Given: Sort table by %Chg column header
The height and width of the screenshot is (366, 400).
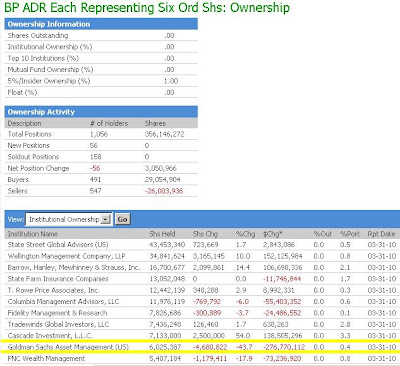Looking at the screenshot, I should tap(245, 234).
